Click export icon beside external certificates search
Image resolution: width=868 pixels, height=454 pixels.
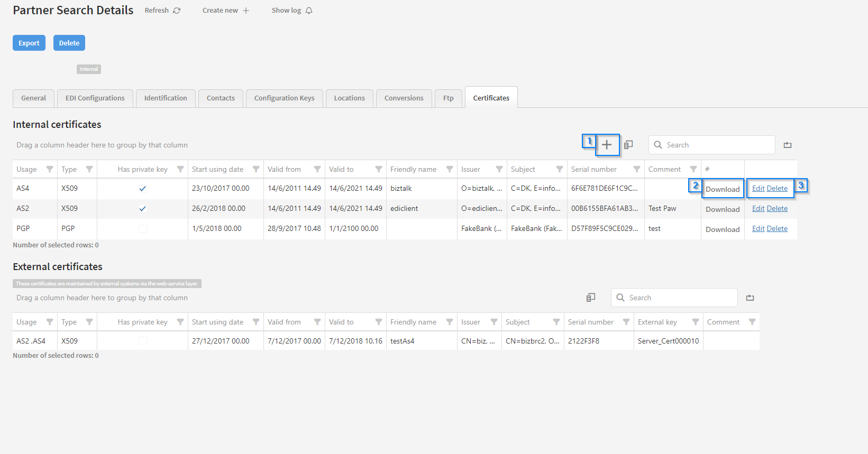pos(750,298)
